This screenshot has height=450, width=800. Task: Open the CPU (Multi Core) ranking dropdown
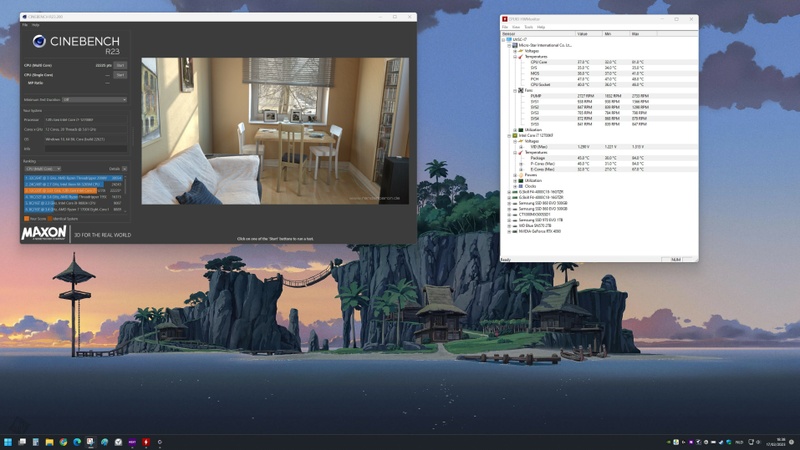(x=43, y=169)
